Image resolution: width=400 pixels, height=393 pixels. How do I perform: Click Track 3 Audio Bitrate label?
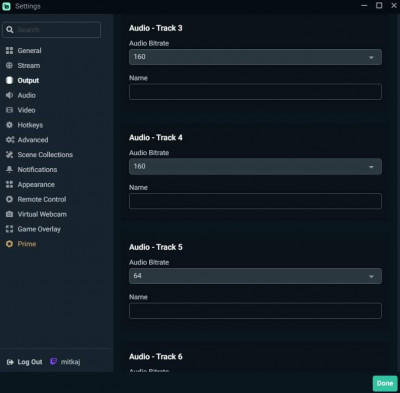pos(149,43)
